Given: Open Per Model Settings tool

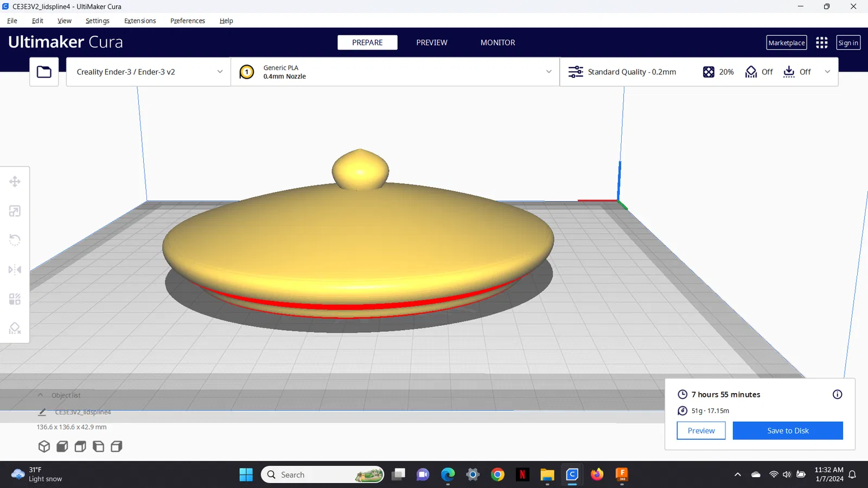Looking at the screenshot, I should pos(15,299).
